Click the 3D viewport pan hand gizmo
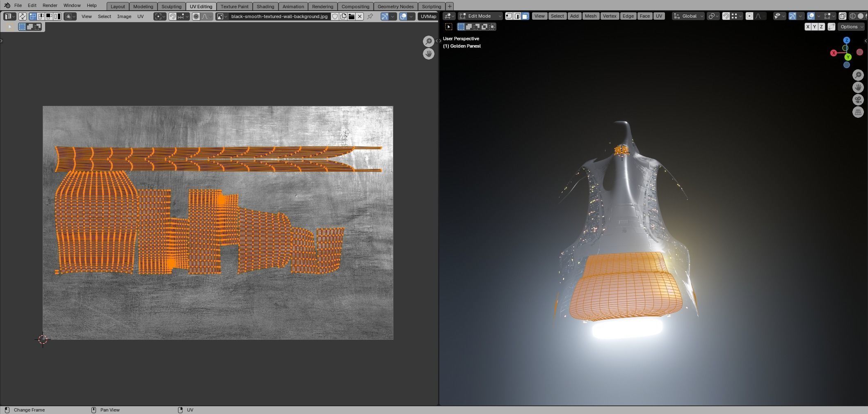868x414 pixels. click(858, 87)
